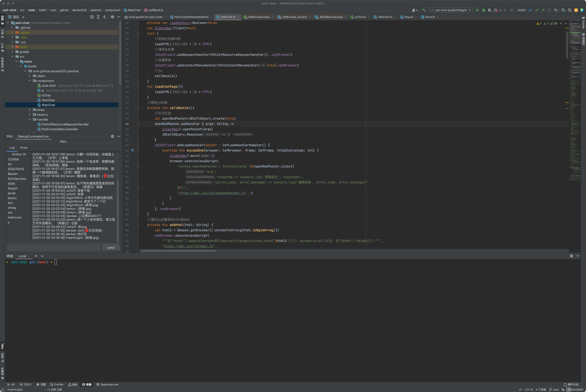Open the openRedPacket.js URL link
The width and height of the screenshot is (586, 392).
[x=212, y=193]
